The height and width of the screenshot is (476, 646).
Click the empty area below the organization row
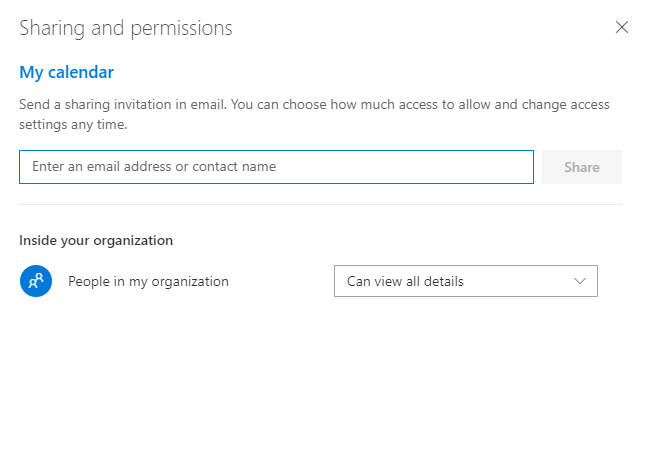320,380
